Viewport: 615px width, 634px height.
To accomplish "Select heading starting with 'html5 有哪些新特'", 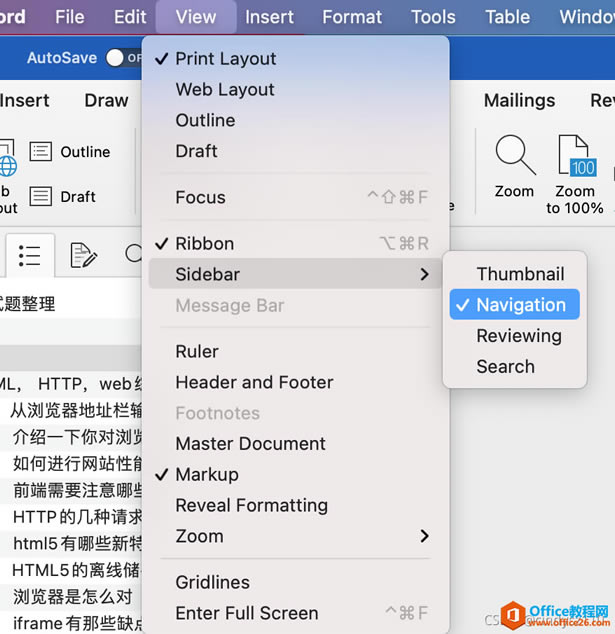I will 71,544.
